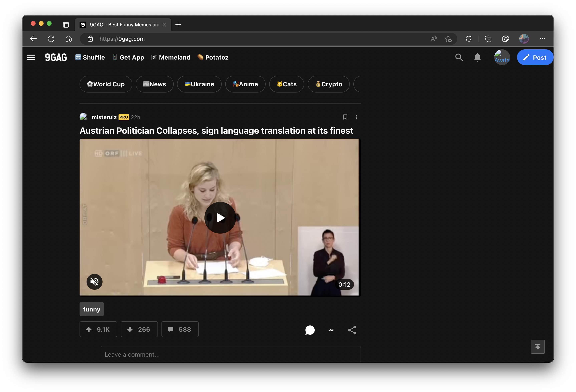This screenshot has height=392, width=576.
Task: Open the user avatar account menu
Action: click(x=502, y=58)
